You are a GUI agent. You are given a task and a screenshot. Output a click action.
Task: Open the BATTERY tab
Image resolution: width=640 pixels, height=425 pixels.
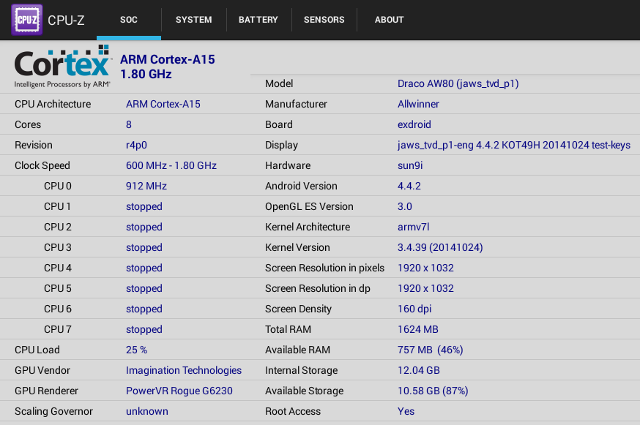point(258,20)
